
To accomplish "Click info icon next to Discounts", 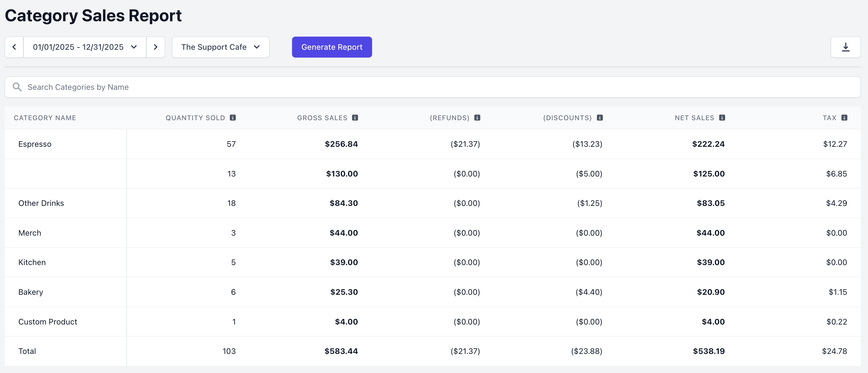I will tap(599, 118).
